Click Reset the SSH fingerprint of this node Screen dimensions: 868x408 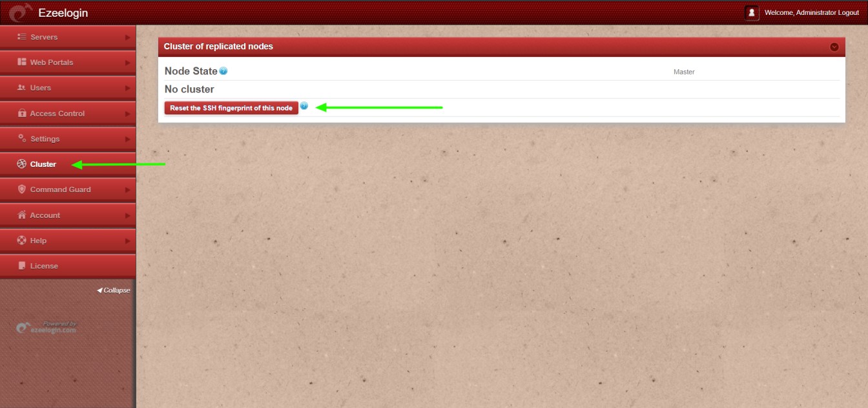231,108
